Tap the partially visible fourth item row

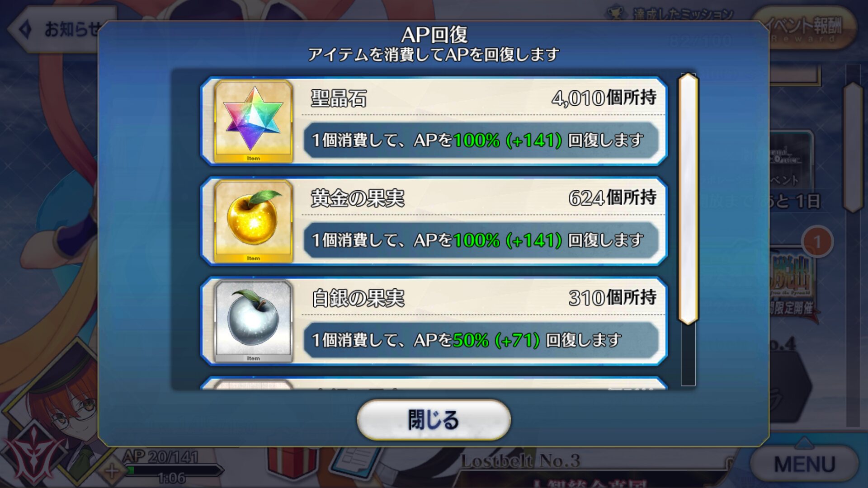click(x=434, y=383)
